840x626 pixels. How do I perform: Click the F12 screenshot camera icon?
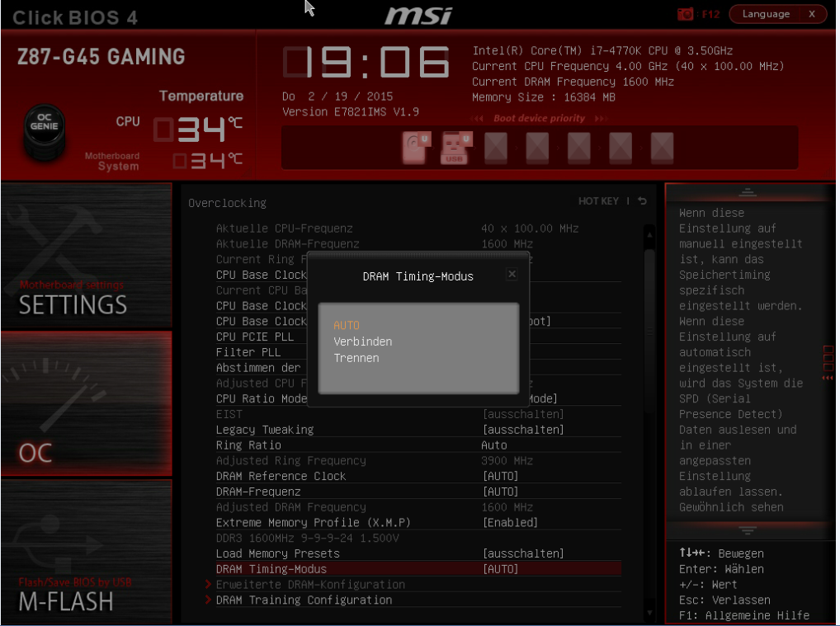coord(685,14)
